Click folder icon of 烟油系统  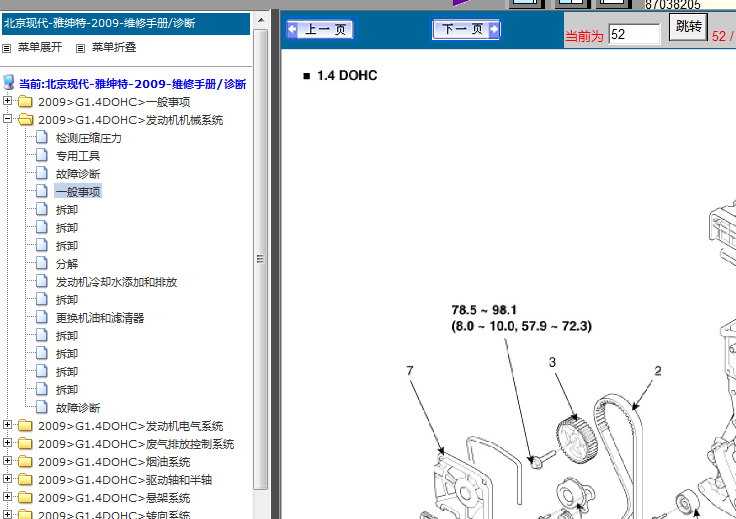tap(25, 462)
